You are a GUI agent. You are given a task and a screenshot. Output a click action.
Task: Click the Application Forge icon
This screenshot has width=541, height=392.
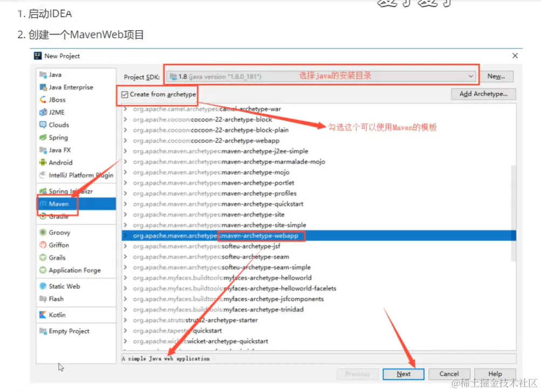(43, 270)
